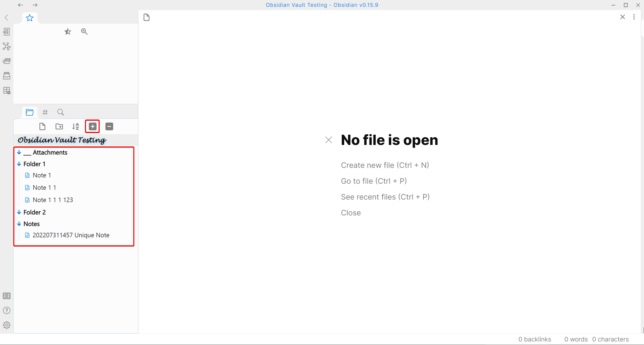Image resolution: width=644 pixels, height=345 pixels.
Task: Click Go to file link
Action: tap(374, 181)
